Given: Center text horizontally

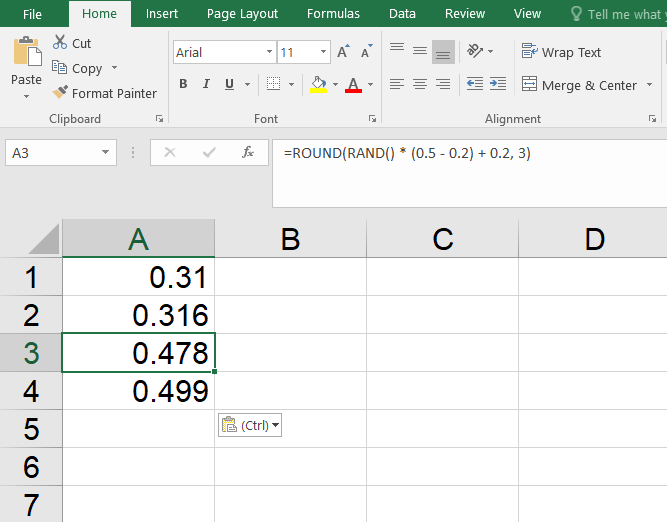Looking at the screenshot, I should pos(420,84).
